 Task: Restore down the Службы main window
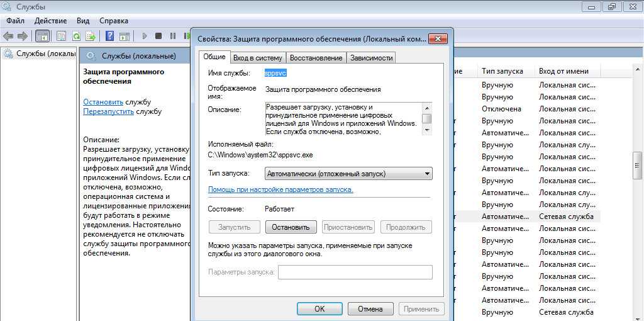tap(612, 6)
